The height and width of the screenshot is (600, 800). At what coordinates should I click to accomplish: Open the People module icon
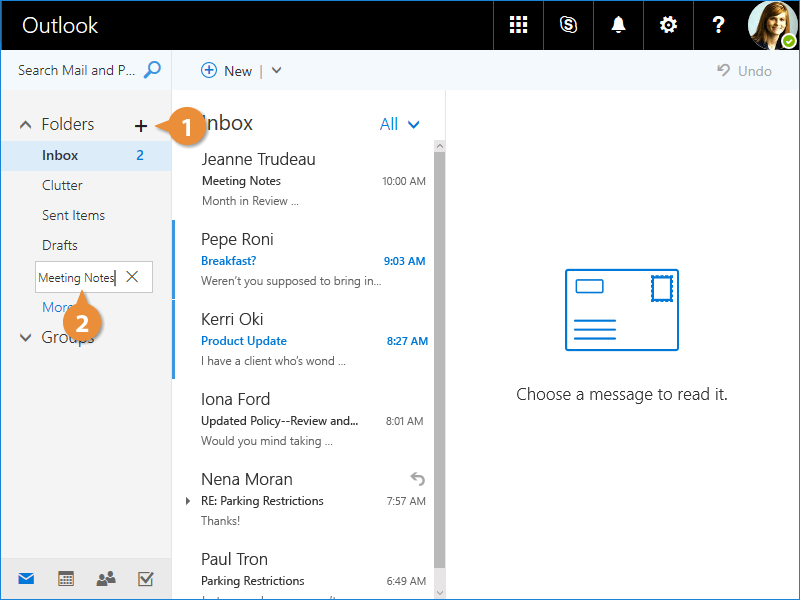click(105, 578)
